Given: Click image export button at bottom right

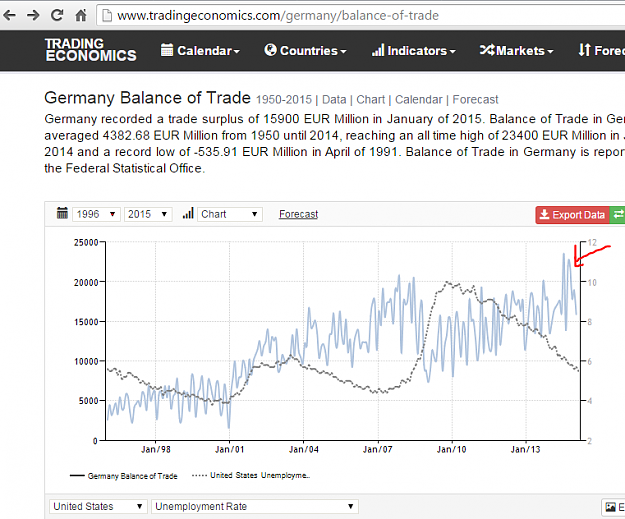Looking at the screenshot, I should pyautogui.click(x=613, y=507).
